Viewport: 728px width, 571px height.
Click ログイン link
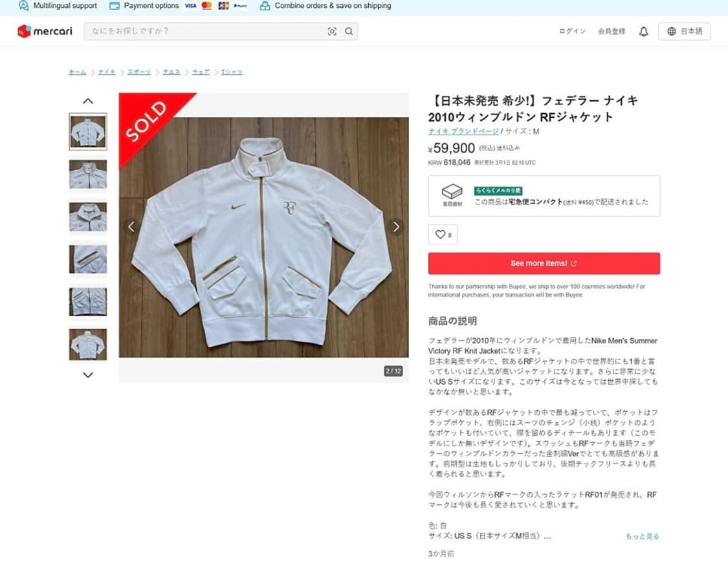point(573,31)
